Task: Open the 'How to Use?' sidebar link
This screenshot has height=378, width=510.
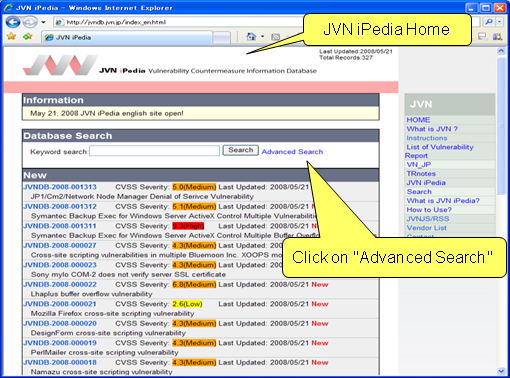Action: 429,210
